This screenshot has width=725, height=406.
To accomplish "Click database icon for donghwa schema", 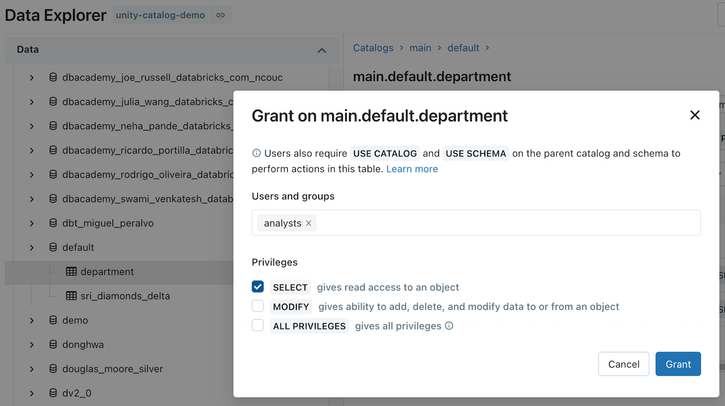I will coord(53,345).
